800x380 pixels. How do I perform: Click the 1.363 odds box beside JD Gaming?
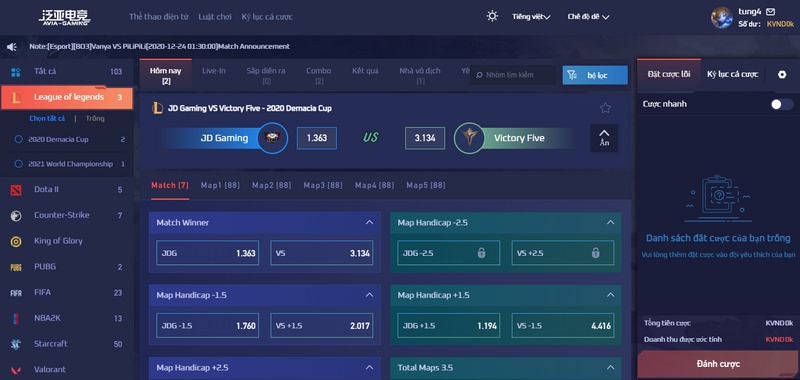(317, 138)
